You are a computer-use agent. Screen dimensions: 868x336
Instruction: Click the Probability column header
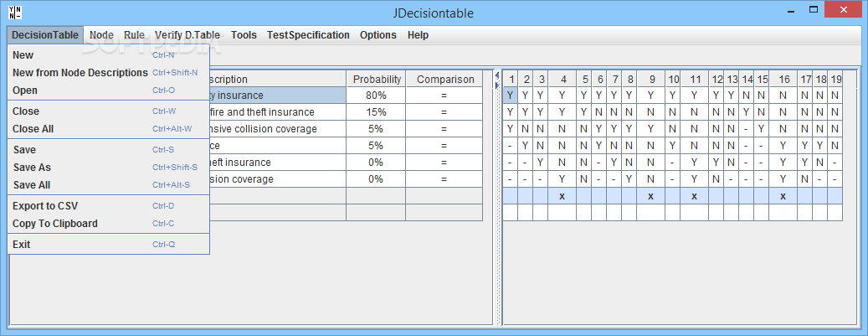377,80
